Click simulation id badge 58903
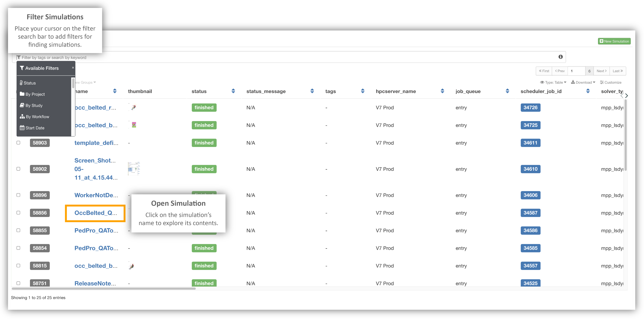 coord(40,143)
